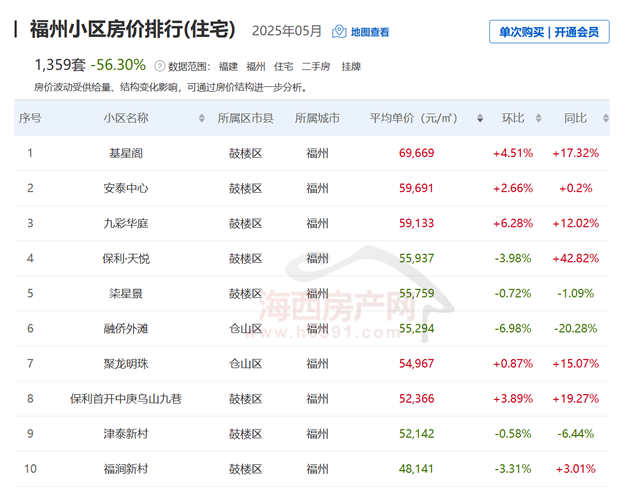Click the price 52,366
The width and height of the screenshot is (640, 498).
click(416, 399)
